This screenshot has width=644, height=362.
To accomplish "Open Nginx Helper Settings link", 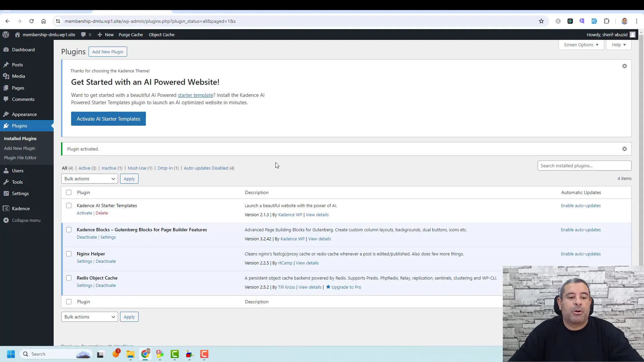I will (x=84, y=261).
